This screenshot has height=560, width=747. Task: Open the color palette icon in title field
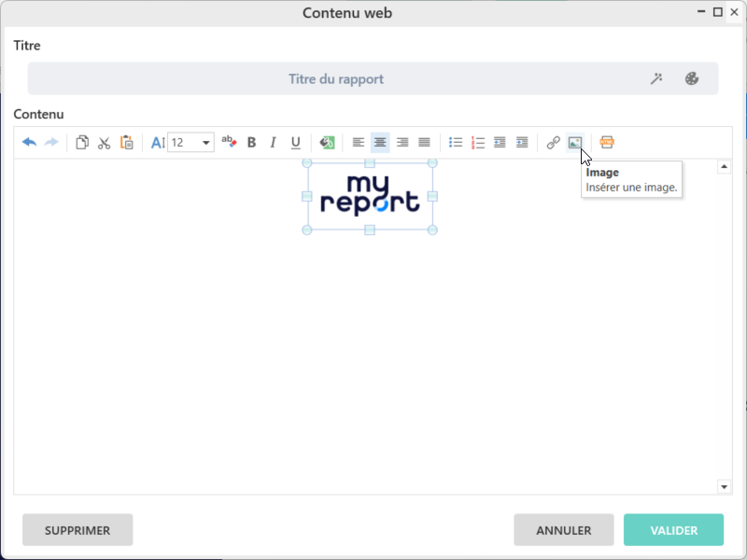click(692, 79)
